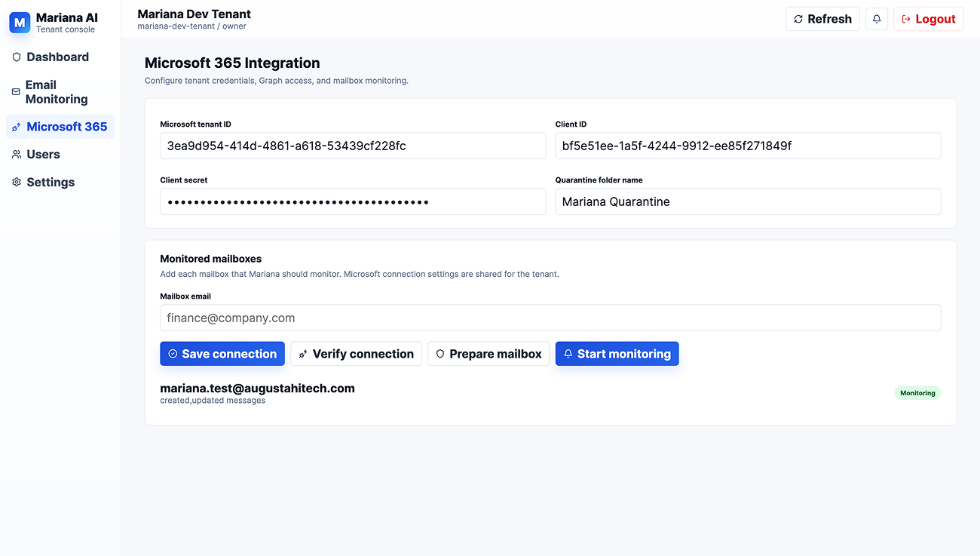The width and height of the screenshot is (980, 556).
Task: Open Dashboard in the sidebar
Action: [x=60, y=57]
